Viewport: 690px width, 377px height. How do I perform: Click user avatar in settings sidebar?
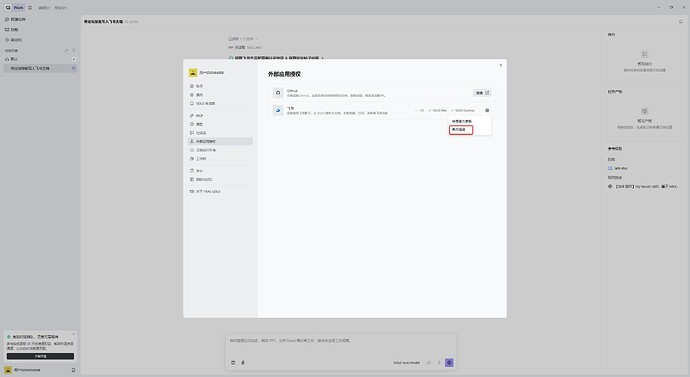click(193, 73)
